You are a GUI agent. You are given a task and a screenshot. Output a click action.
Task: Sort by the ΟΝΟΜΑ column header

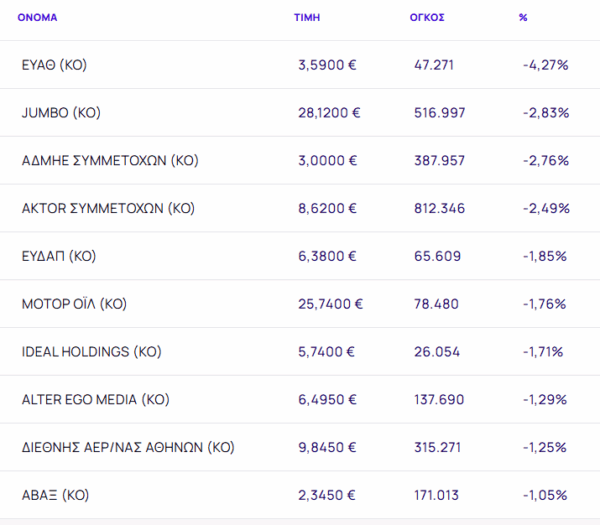[x=37, y=18]
